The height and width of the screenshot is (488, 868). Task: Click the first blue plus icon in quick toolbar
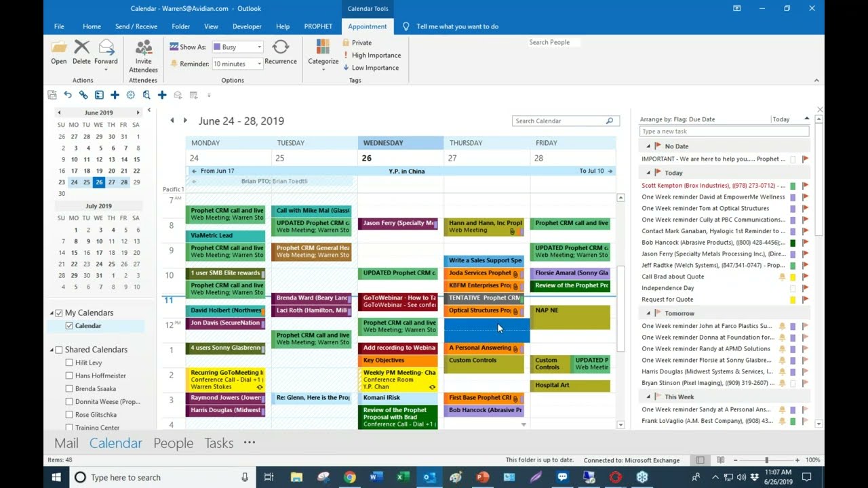point(115,95)
